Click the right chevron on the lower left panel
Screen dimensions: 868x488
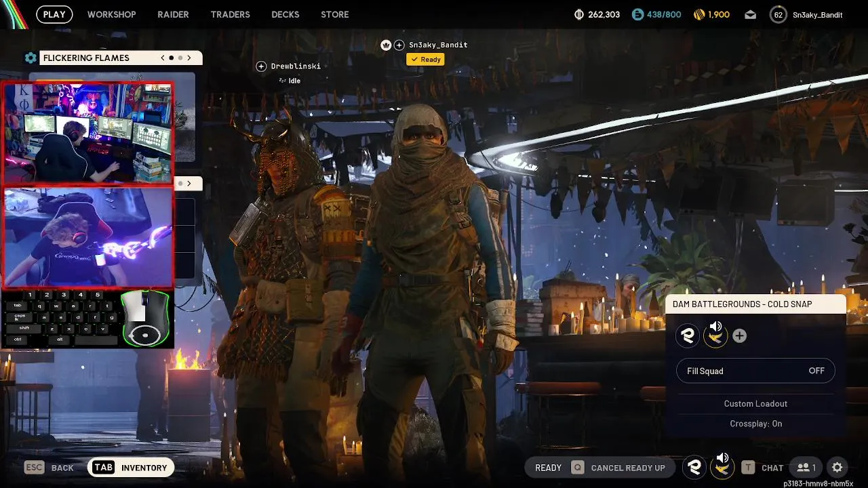[189, 183]
